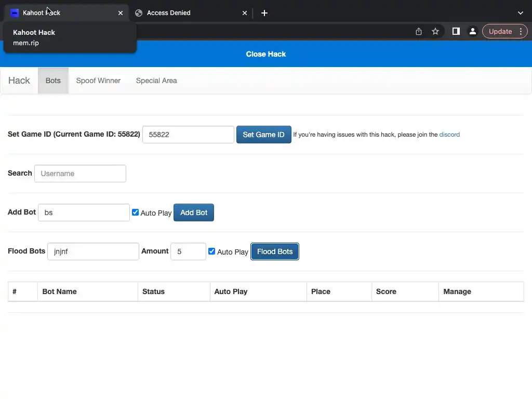The image size is (532, 399).
Task: Click the Flood Bots button
Action: [x=275, y=251]
